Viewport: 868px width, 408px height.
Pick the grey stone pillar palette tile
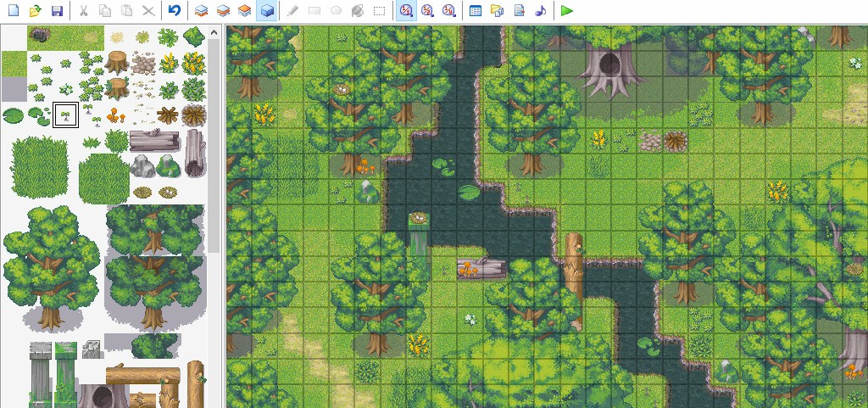point(41,373)
